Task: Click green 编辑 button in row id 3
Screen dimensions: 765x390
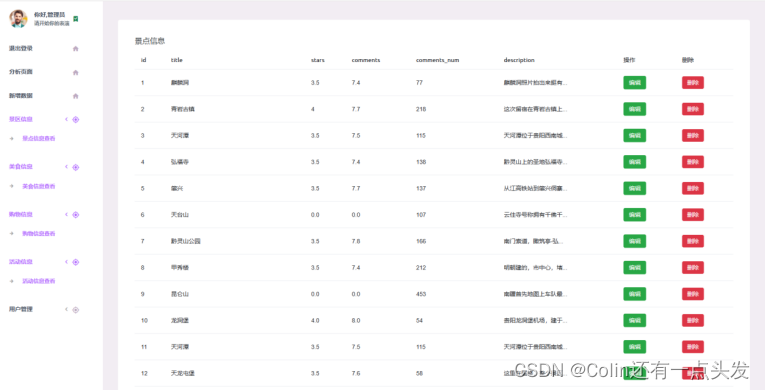Action: pos(634,135)
